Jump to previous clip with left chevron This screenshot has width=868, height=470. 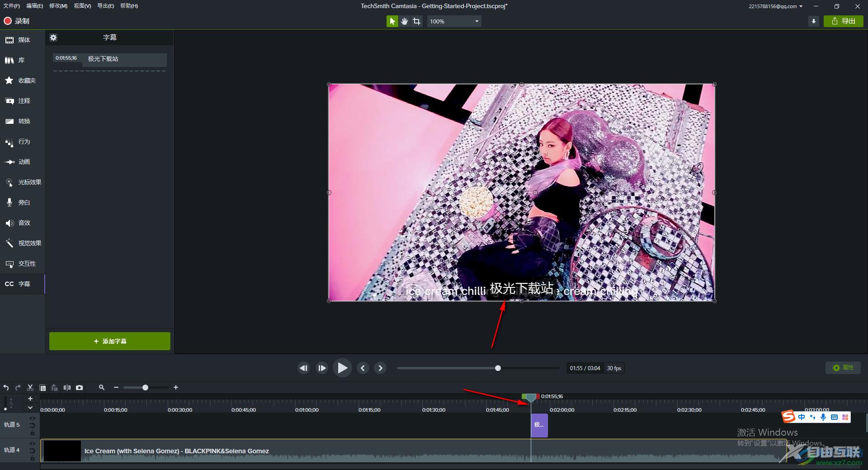tap(363, 368)
